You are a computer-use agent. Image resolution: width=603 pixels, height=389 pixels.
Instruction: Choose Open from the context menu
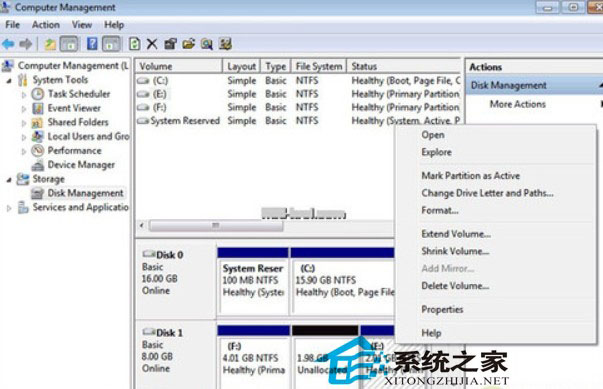[x=433, y=135]
